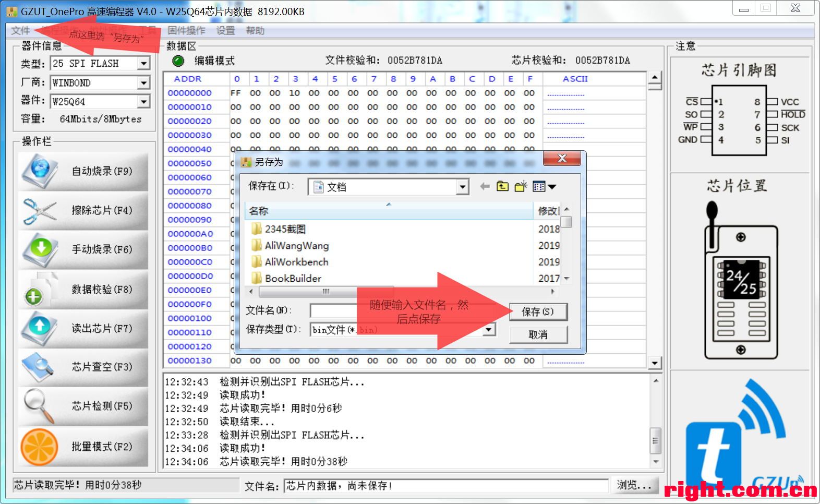Image resolution: width=820 pixels, height=504 pixels.
Task: Click the 擦除芯片(F4) scissors icon
Action: (40, 211)
